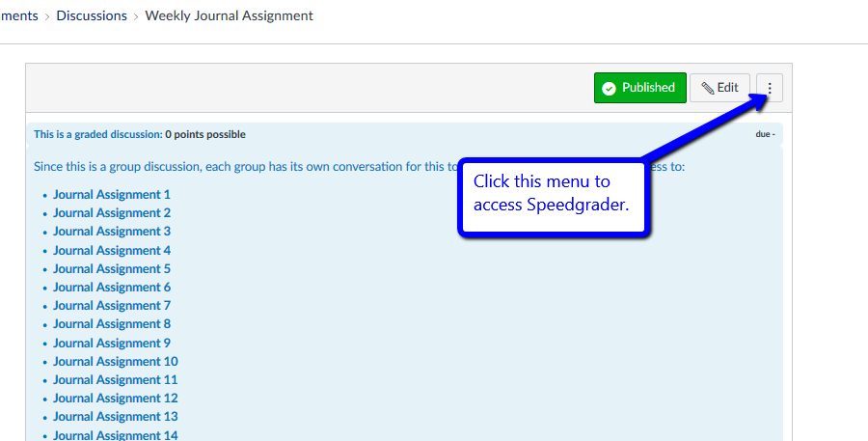
Task: Choose the Journal Assignment 9 link
Action: pos(112,344)
